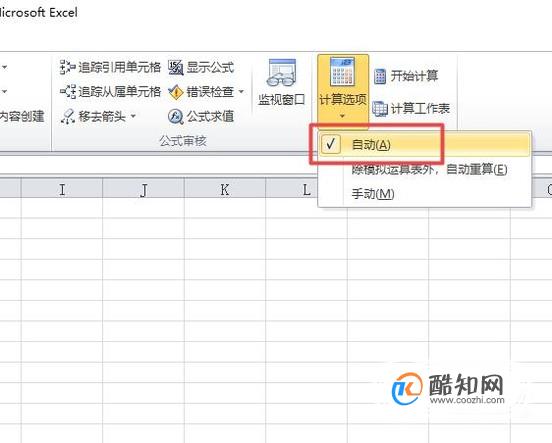This screenshot has width=552, height=443.
Task: Collapse the Calculation Options (计算选项) dropdown
Action: tap(343, 91)
